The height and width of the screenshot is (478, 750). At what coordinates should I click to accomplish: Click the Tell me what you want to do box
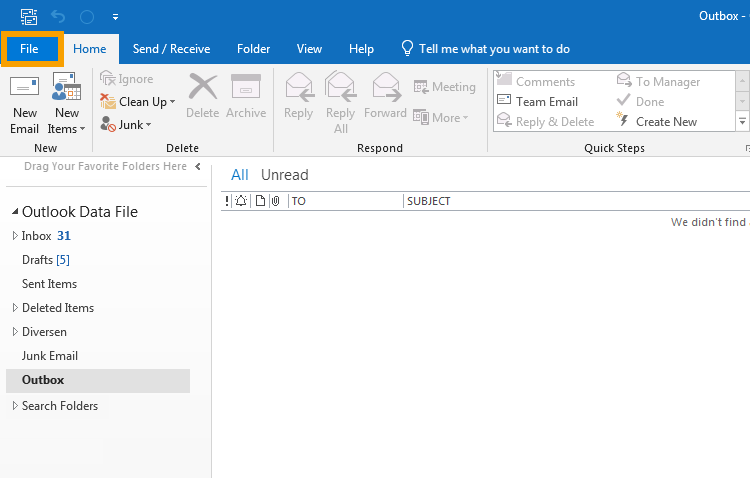pos(485,49)
